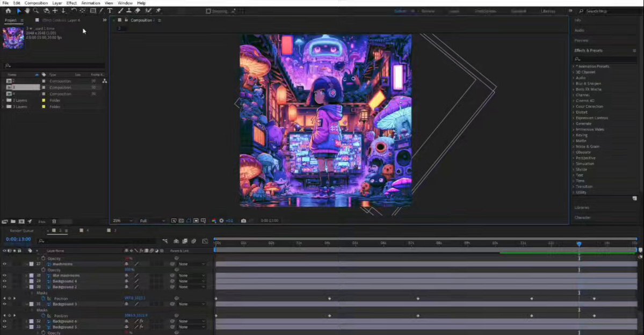
Task: Create new composition from Project panel bottom
Action: [x=21, y=221]
